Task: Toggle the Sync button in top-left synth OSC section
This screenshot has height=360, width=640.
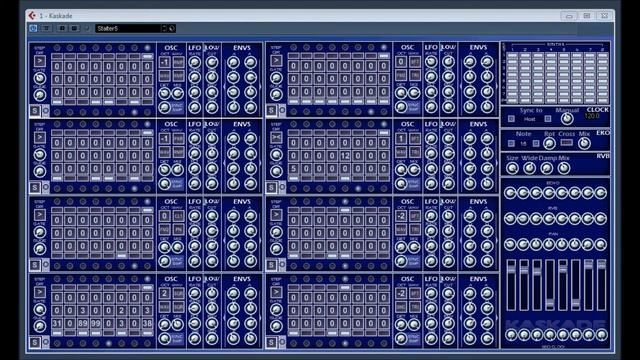Action: tap(178, 108)
